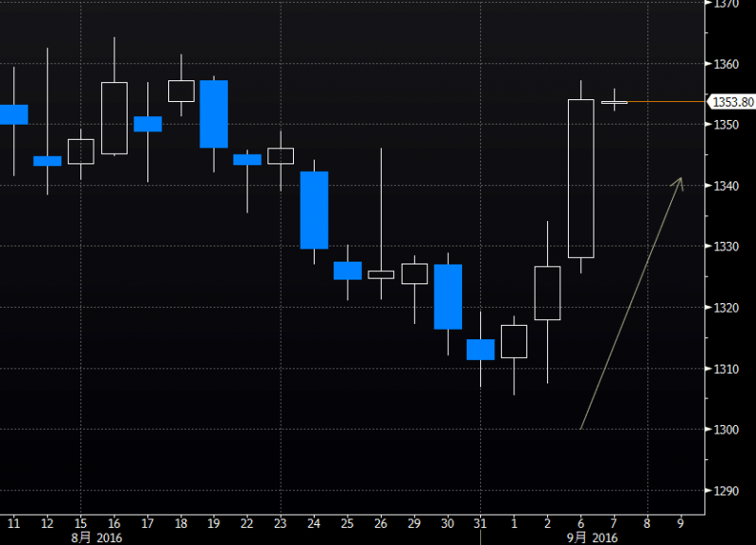Viewport: 756px width, 545px height.
Task: Click the 8月 2016 month label
Action: point(96,537)
